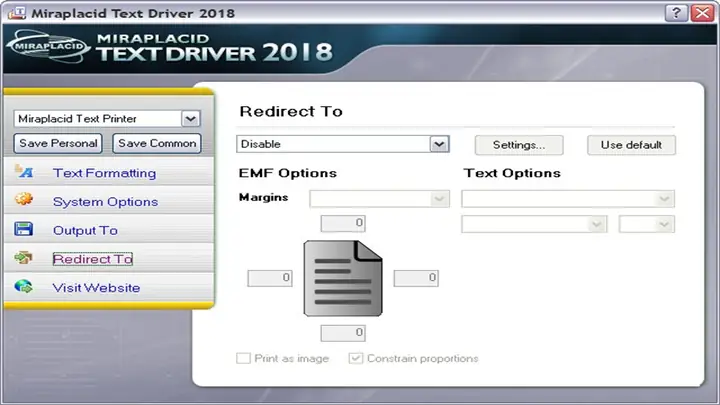Click the title bar help question button
This screenshot has height=405, width=720.
pos(676,13)
